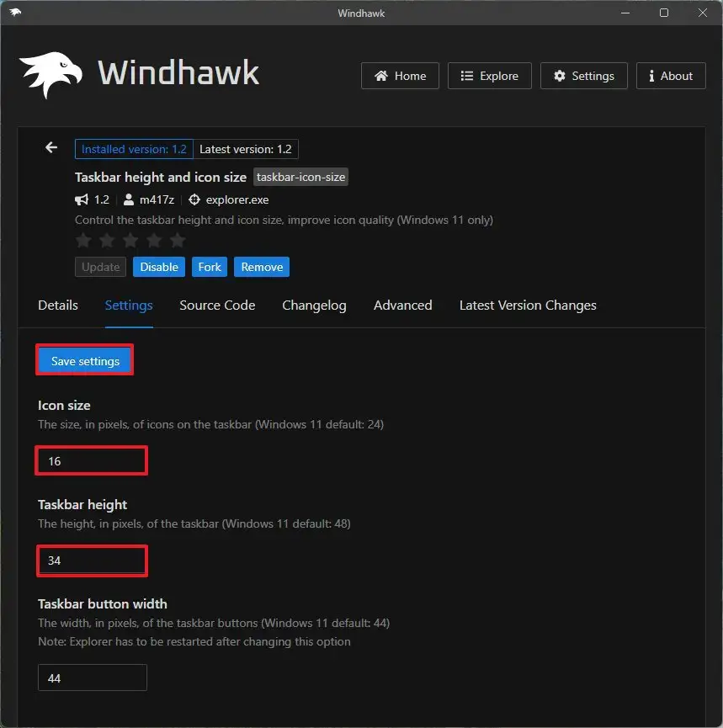Open the Home page
Viewport: 723px width, 728px height.
(x=400, y=76)
